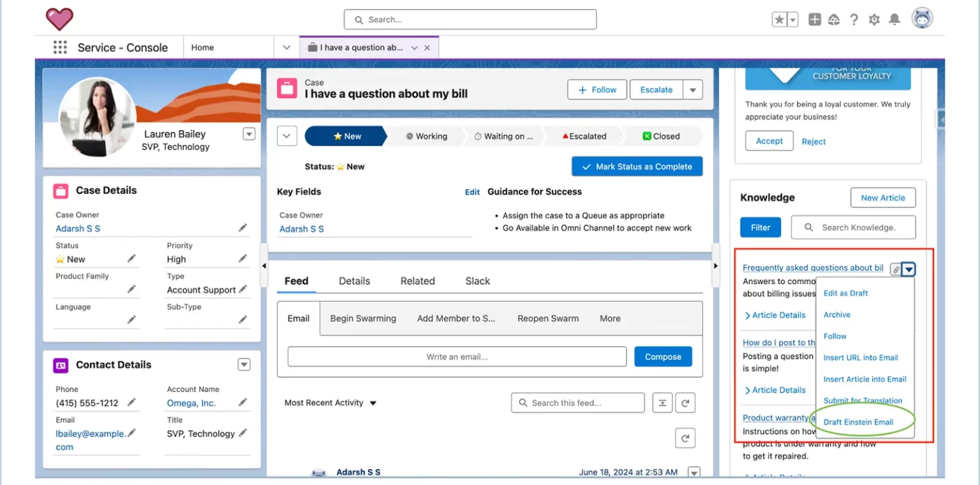The image size is (980, 485).
Task: Open the favorites list dropdown arrow
Action: tap(793, 20)
